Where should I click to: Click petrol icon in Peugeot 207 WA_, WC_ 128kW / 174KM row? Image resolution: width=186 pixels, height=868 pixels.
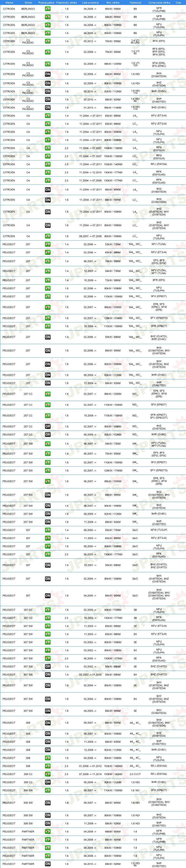tap(48, 318)
